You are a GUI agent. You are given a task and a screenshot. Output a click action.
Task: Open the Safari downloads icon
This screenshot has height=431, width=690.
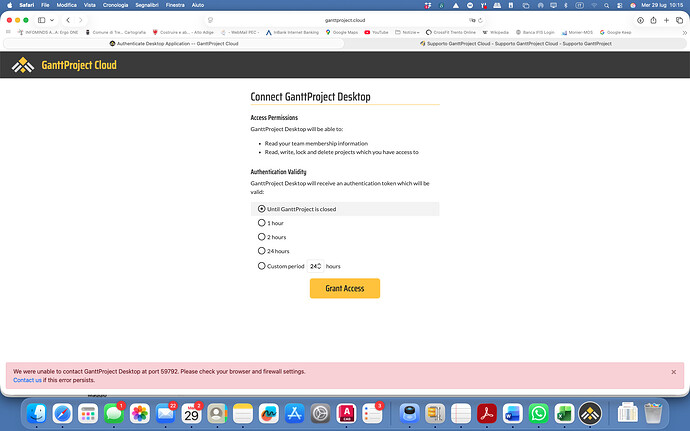click(x=640, y=20)
